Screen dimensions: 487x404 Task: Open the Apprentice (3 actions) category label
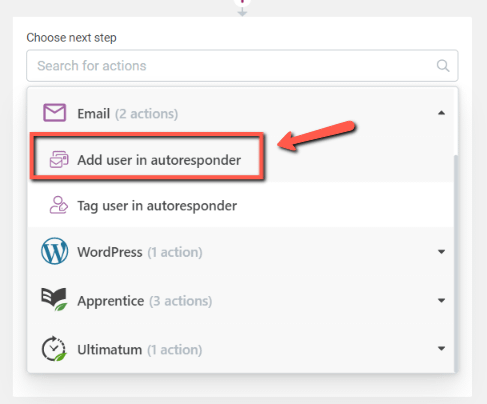coord(145,301)
